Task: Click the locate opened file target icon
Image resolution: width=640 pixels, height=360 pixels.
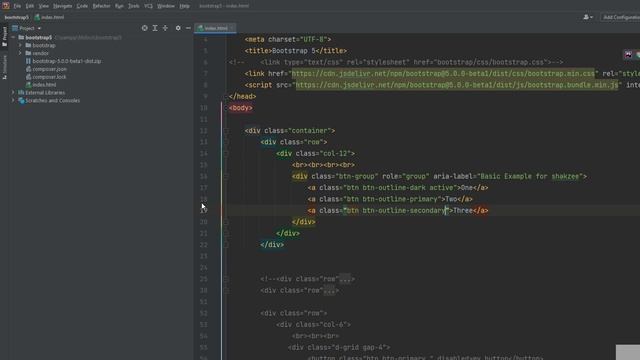Action: point(144,28)
